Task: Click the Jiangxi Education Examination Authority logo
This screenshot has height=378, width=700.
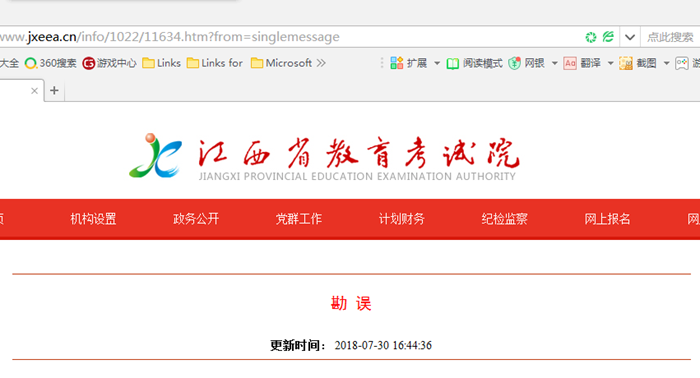Action: [x=155, y=156]
